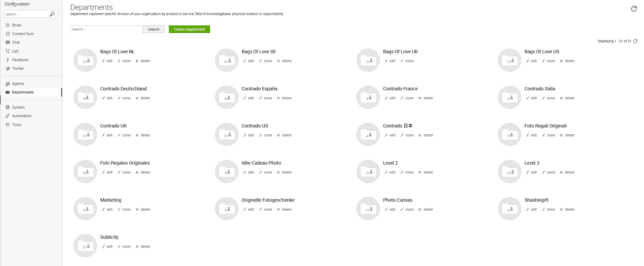
Task: Click the Level 2 department folder icon
Action: click(x=368, y=171)
